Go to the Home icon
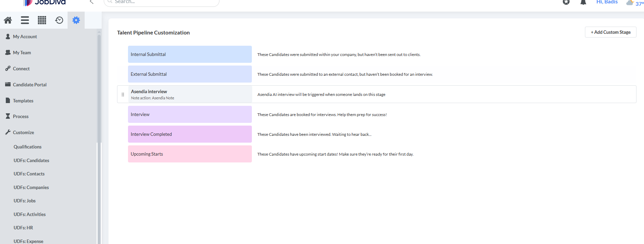Screen dimensions: 644x244 pyautogui.click(x=8, y=20)
